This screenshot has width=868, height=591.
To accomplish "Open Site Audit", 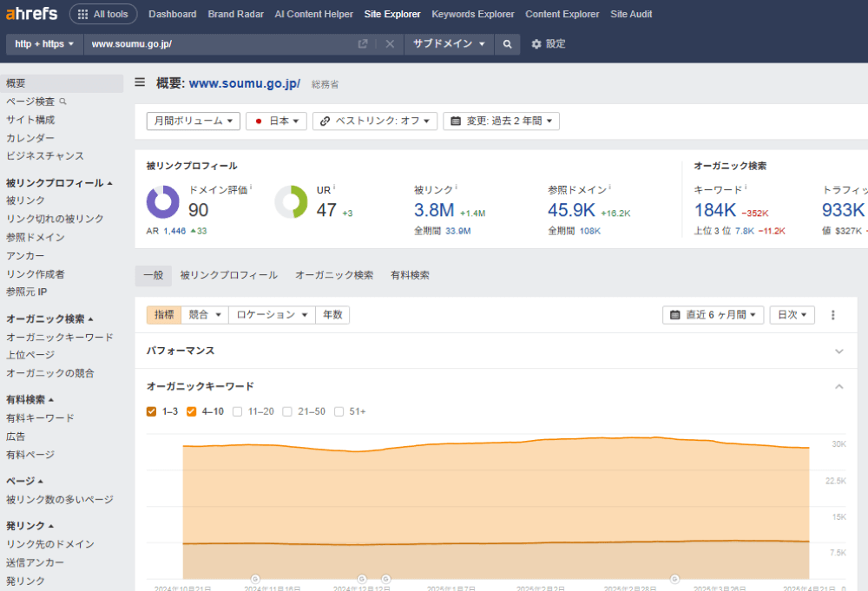I will 631,15.
